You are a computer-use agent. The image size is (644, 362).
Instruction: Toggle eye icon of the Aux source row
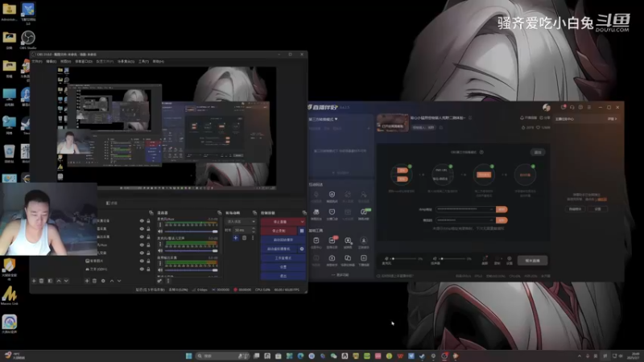[142, 245]
